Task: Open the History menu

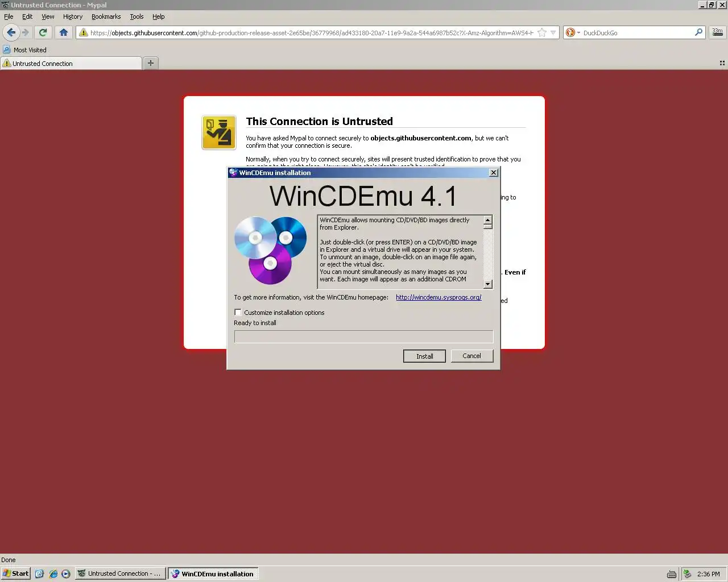Action: click(73, 16)
